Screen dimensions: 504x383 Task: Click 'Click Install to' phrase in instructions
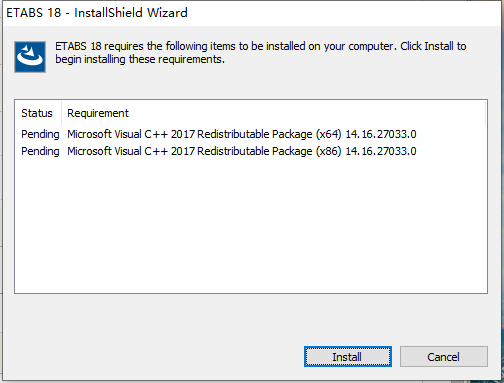pos(433,46)
